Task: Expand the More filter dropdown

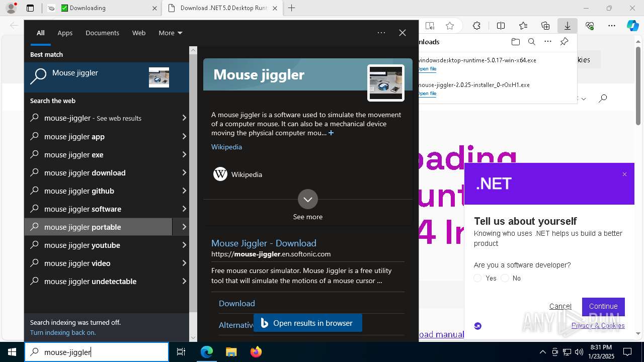Action: point(171,33)
